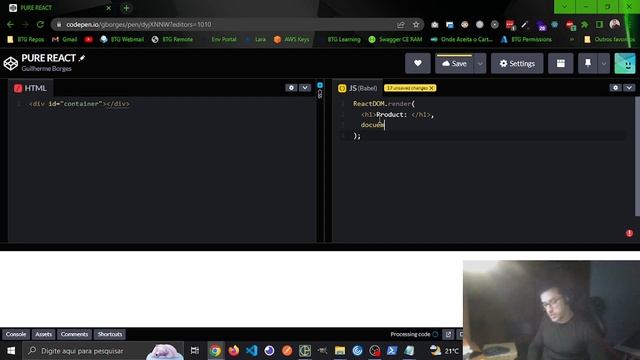Click author name Guilherme Borges

(x=47, y=69)
